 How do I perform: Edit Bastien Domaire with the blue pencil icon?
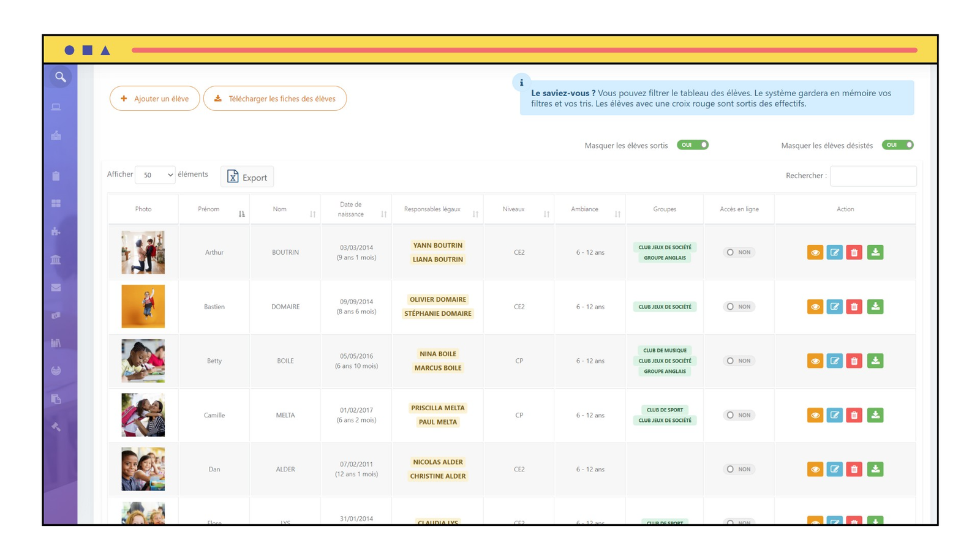coord(835,307)
